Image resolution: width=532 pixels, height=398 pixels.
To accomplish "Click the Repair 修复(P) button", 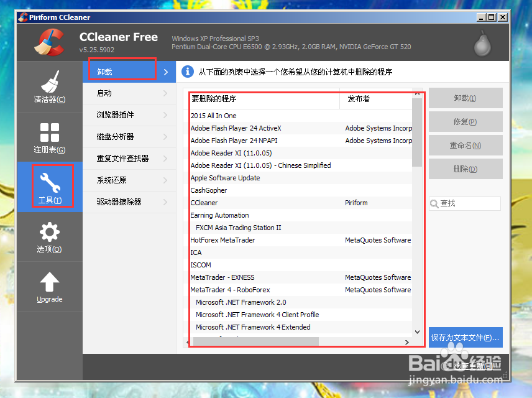I will (465, 121).
